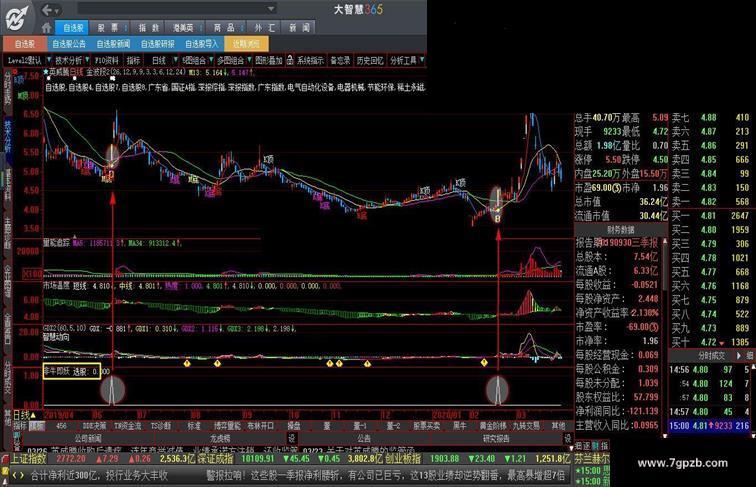Open the 股票 tab
This screenshot has width=756, height=487.
point(108,28)
